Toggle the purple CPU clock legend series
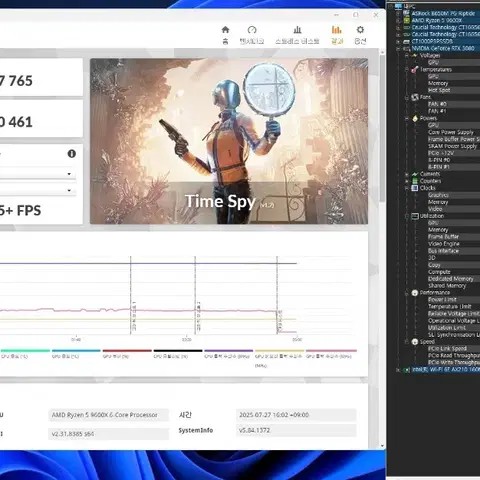480x480 pixels. pyautogui.click(x=229, y=353)
